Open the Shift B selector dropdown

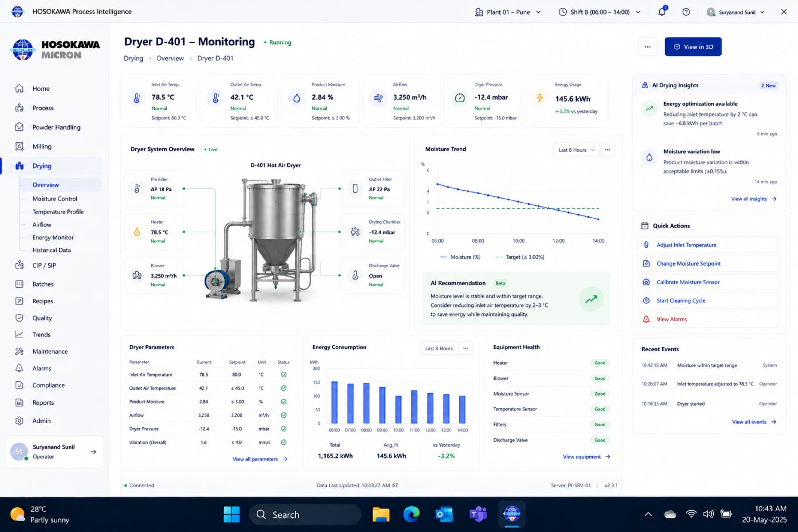(599, 12)
